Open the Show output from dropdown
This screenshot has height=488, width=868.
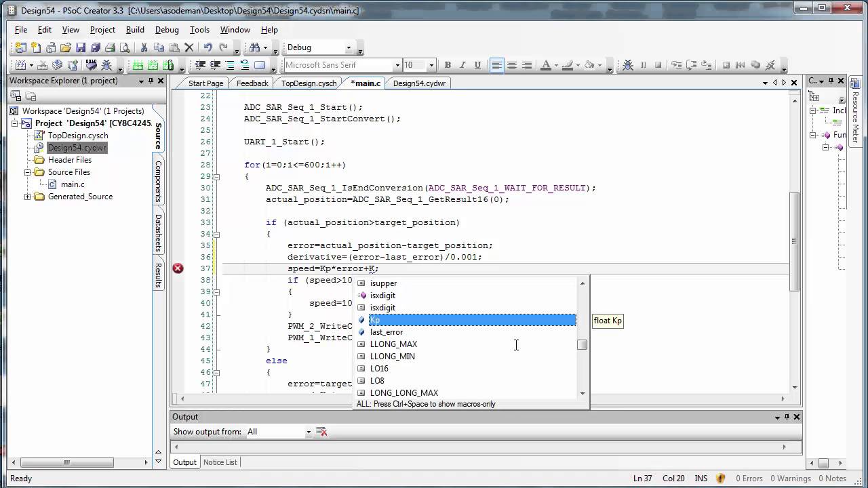click(x=309, y=432)
